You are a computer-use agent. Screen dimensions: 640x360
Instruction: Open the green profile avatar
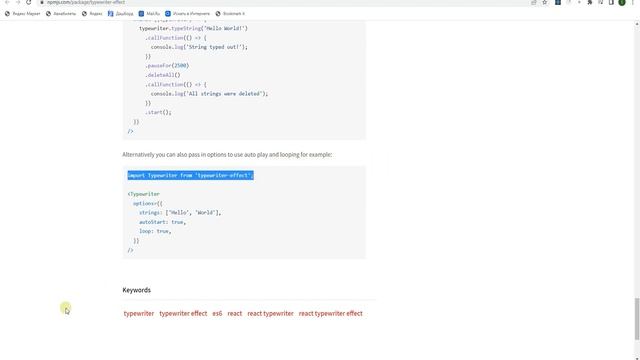coord(622,2)
